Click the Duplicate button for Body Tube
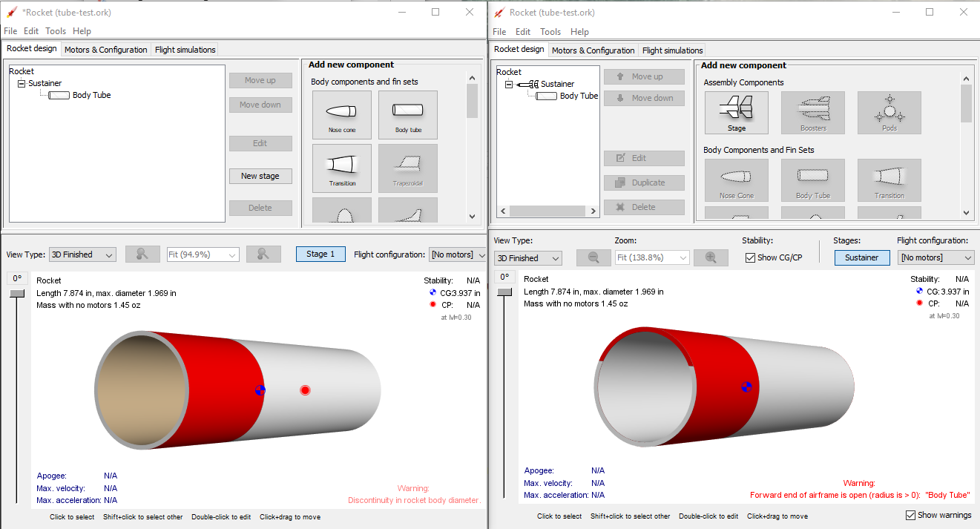980x529 pixels. pos(644,183)
